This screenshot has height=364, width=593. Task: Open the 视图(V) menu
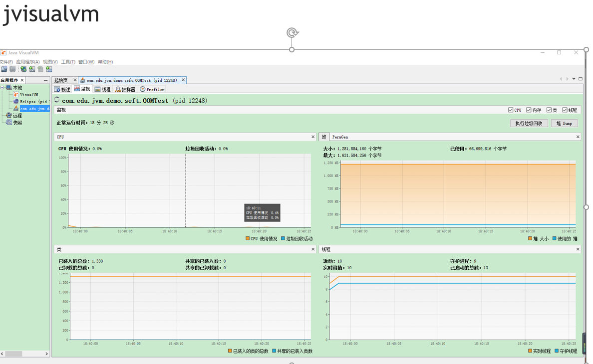click(50, 62)
